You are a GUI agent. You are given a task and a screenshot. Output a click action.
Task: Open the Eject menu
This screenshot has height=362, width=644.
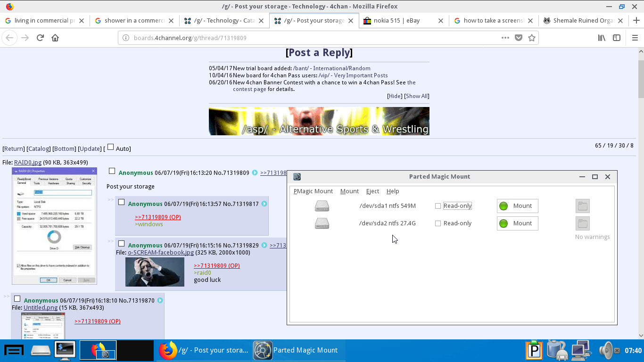(372, 191)
